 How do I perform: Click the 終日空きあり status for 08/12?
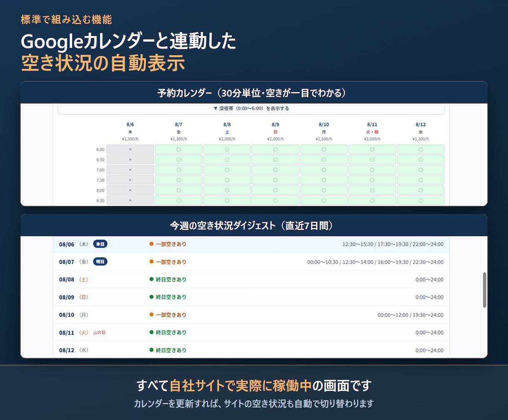click(x=168, y=350)
